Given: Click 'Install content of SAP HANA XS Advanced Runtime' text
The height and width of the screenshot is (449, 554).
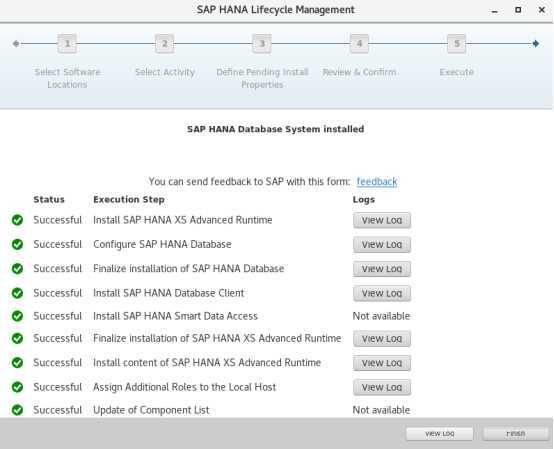Looking at the screenshot, I should (x=207, y=363).
